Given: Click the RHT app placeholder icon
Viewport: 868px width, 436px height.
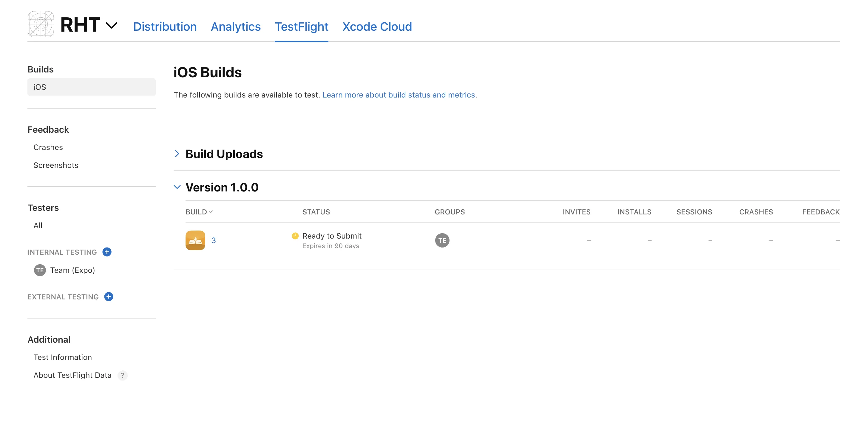Looking at the screenshot, I should 41,24.
